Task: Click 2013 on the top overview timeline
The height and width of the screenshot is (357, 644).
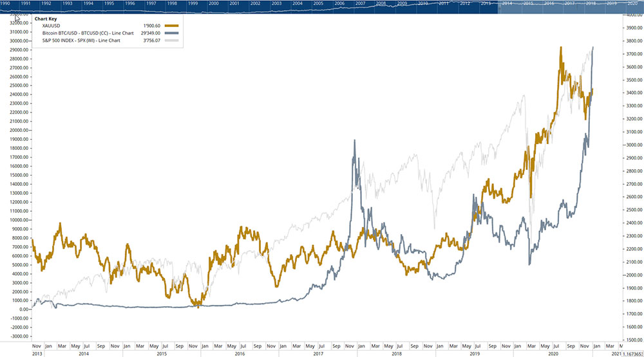Action: 486,4
